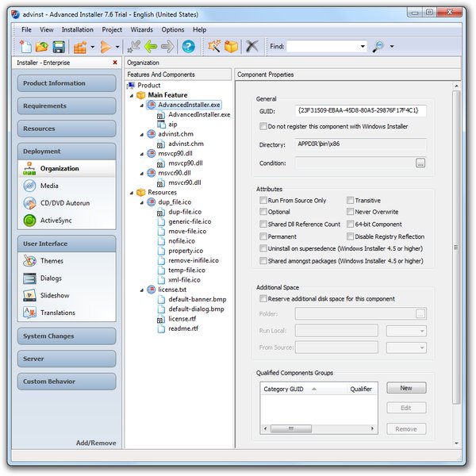Close the Installer - Enterprise panel
476x476 pixels.
click(x=115, y=62)
